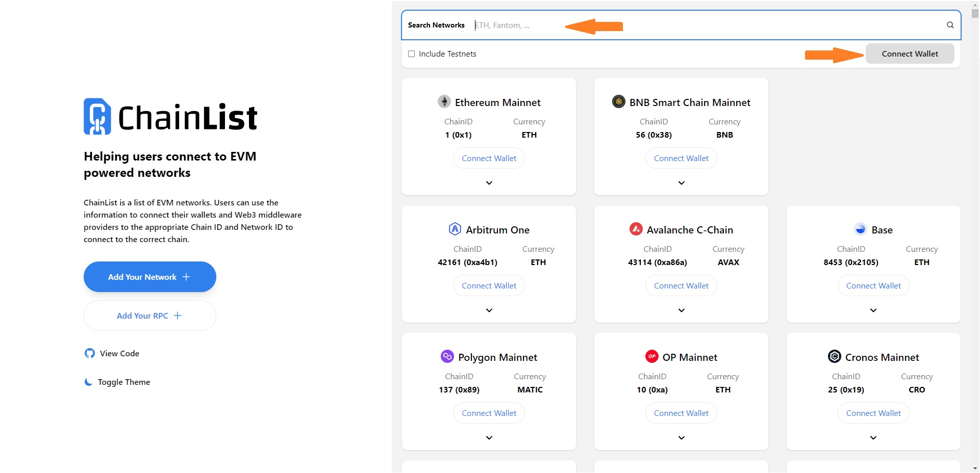Click the search magnifier icon

coord(950,25)
